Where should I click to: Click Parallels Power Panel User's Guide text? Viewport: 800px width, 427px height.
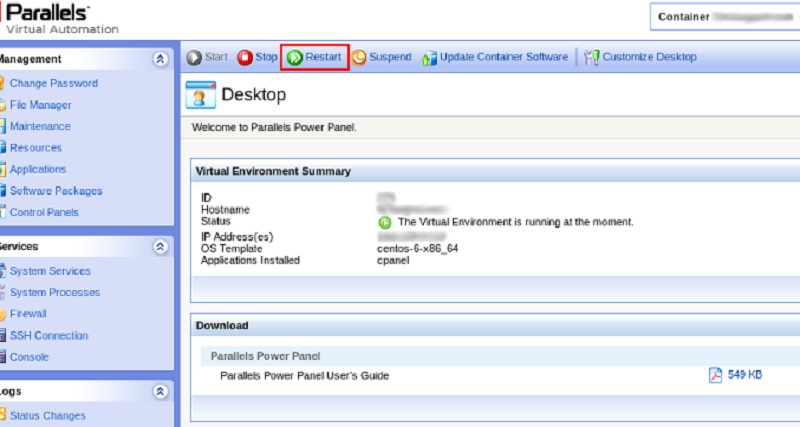coord(305,376)
